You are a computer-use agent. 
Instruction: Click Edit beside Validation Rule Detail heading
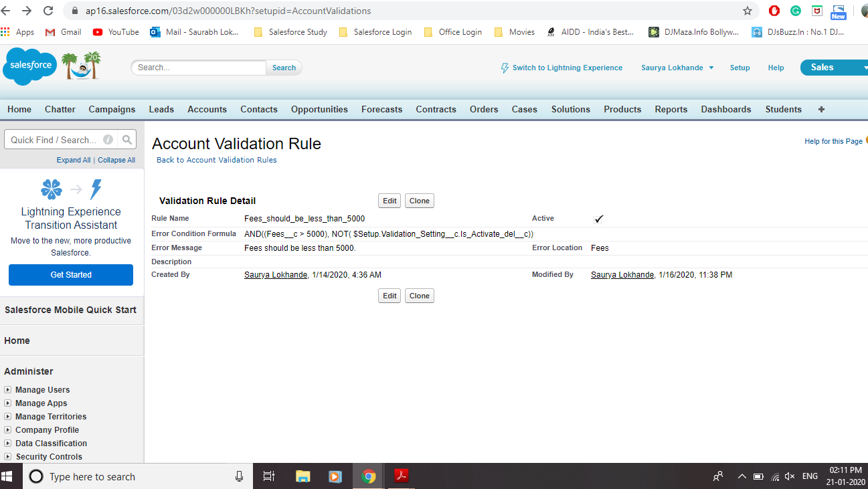[389, 201]
